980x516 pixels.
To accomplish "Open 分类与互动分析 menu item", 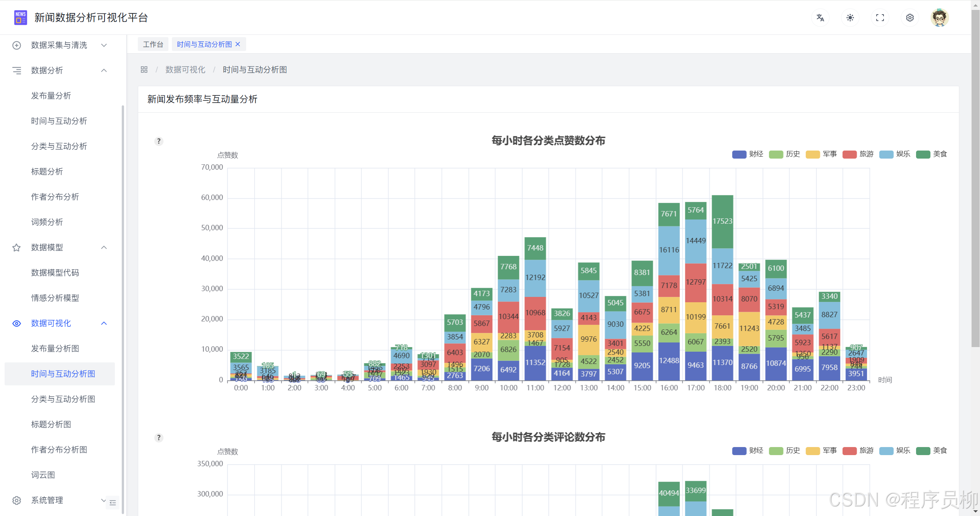I will pyautogui.click(x=60, y=146).
